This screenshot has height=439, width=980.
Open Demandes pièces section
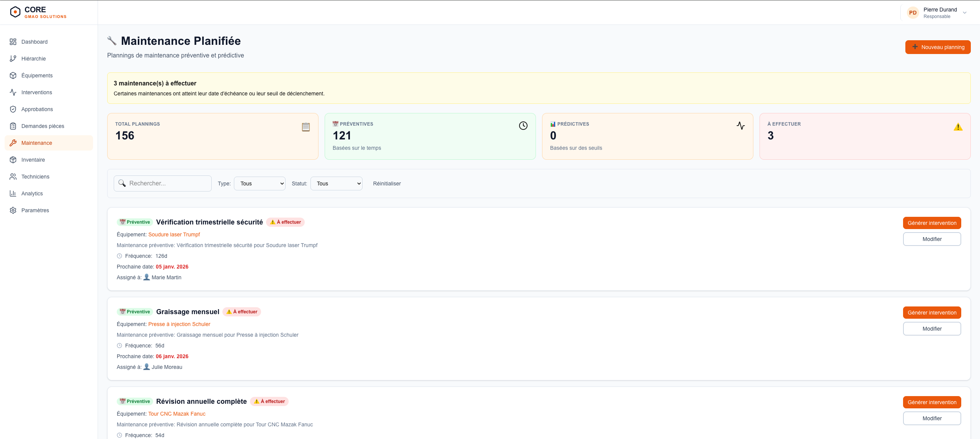tap(49, 126)
